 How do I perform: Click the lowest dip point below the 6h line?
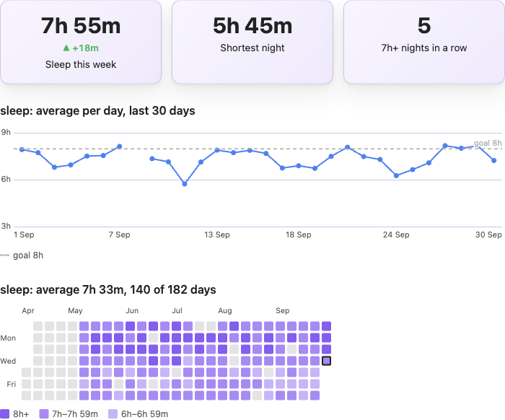pyautogui.click(x=185, y=184)
